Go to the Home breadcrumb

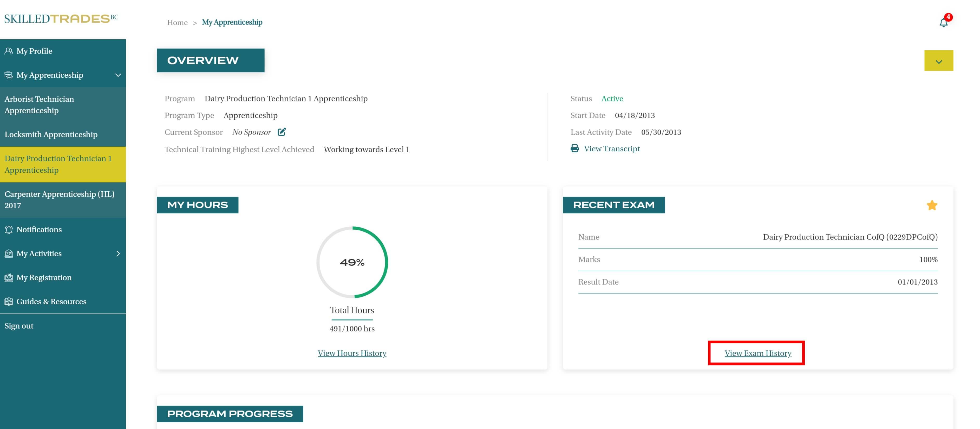coord(177,22)
